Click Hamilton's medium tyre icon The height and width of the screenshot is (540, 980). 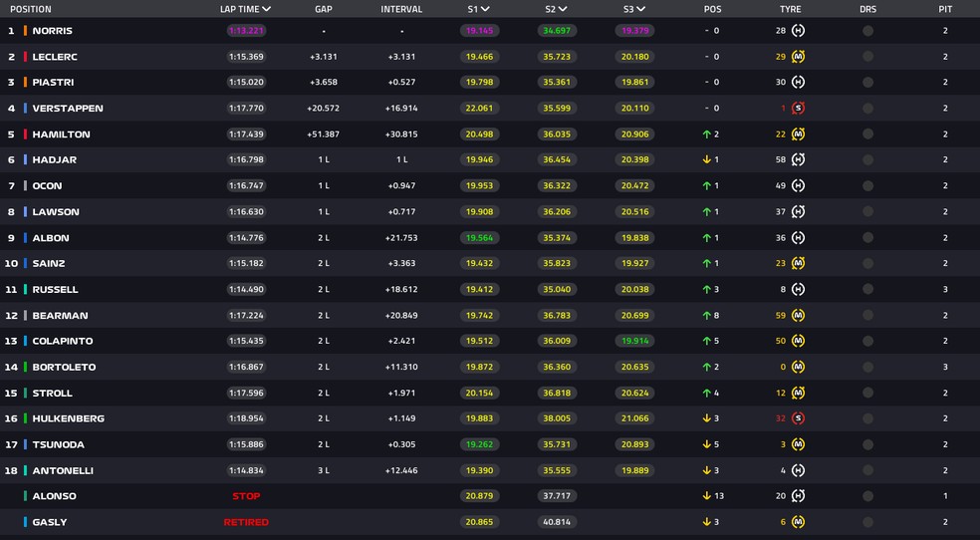[798, 134]
